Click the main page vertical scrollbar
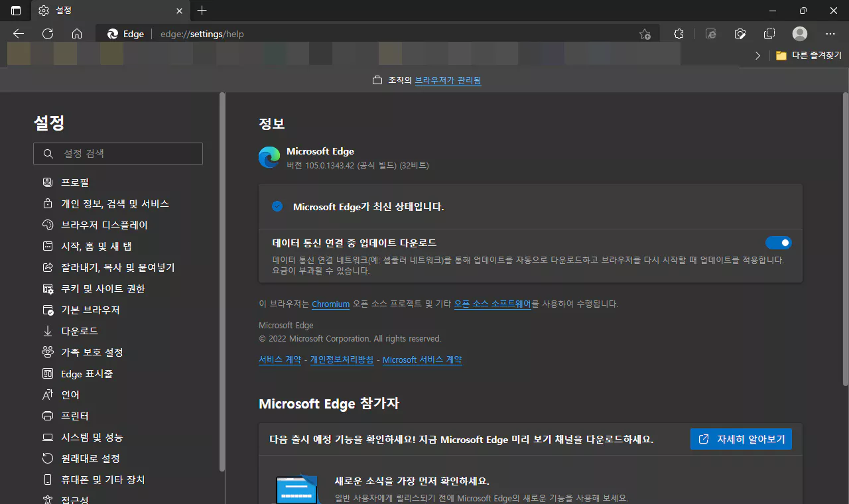Viewport: 849px width, 504px height. 845,239
